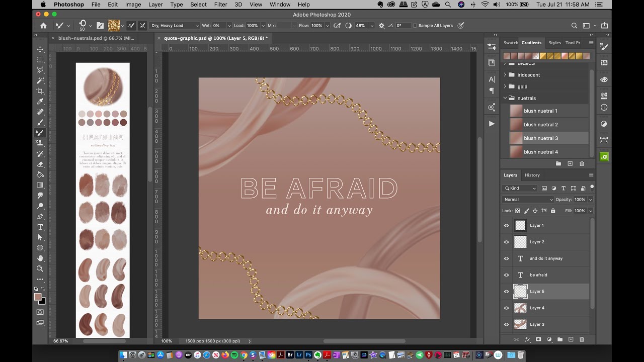Click the foreground color swatch
The height and width of the screenshot is (362, 644).
pyautogui.click(x=38, y=297)
